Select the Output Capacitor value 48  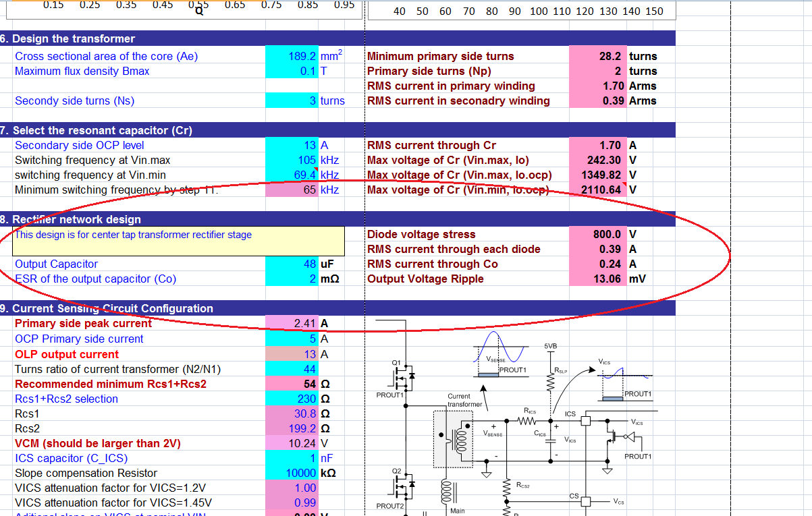click(x=292, y=264)
